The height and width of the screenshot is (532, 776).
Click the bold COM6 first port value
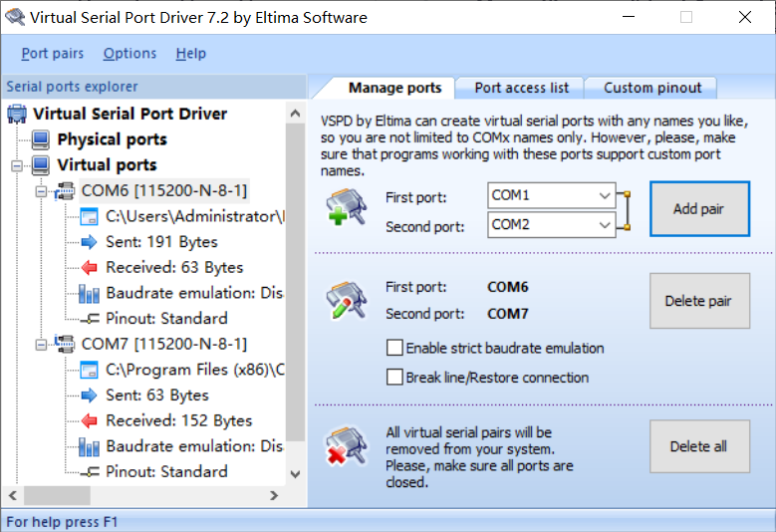click(508, 287)
